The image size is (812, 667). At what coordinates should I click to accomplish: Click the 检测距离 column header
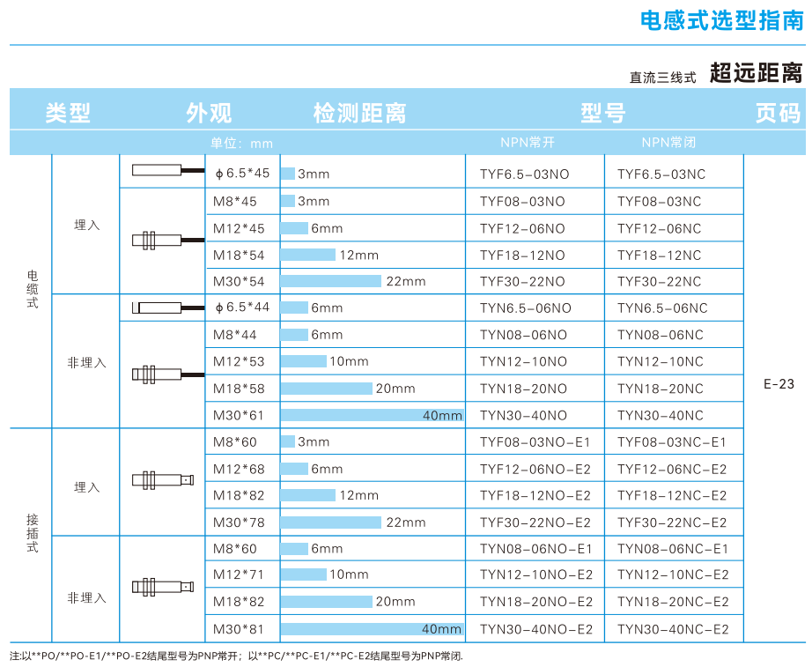tap(359, 113)
